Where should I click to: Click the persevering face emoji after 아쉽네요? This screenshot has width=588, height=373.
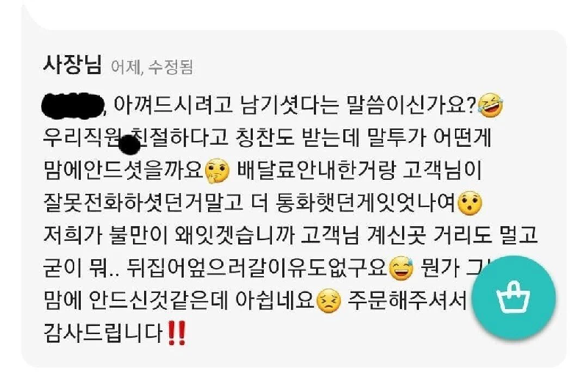(329, 301)
